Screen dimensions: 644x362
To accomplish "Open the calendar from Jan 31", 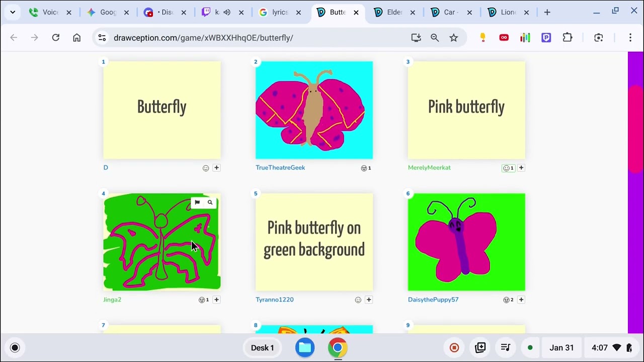I will (561, 348).
